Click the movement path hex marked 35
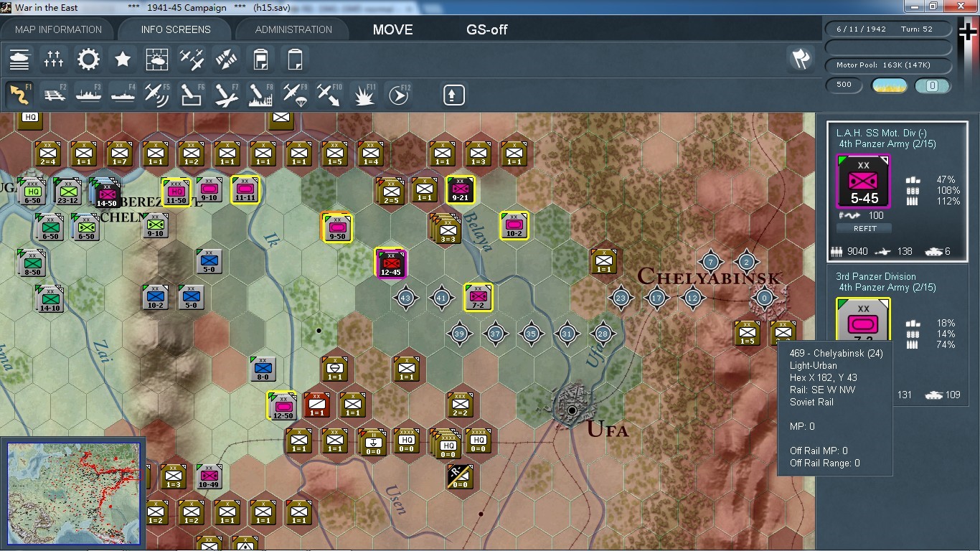This screenshot has width=980, height=551. point(531,333)
